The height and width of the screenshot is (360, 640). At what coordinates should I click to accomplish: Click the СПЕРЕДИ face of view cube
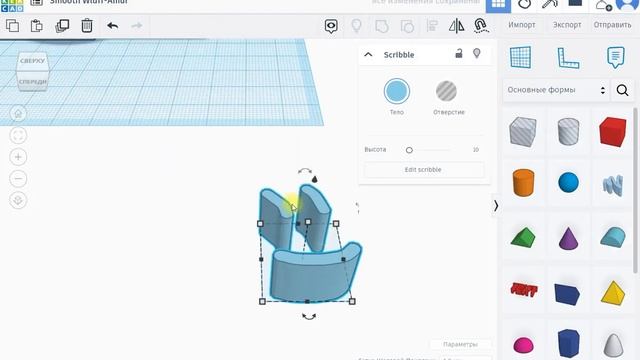(x=33, y=82)
